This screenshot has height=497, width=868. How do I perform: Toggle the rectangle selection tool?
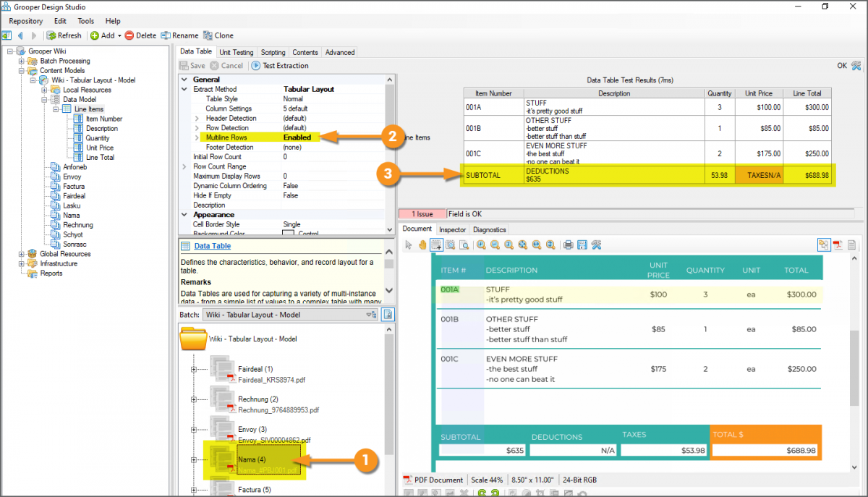(436, 245)
